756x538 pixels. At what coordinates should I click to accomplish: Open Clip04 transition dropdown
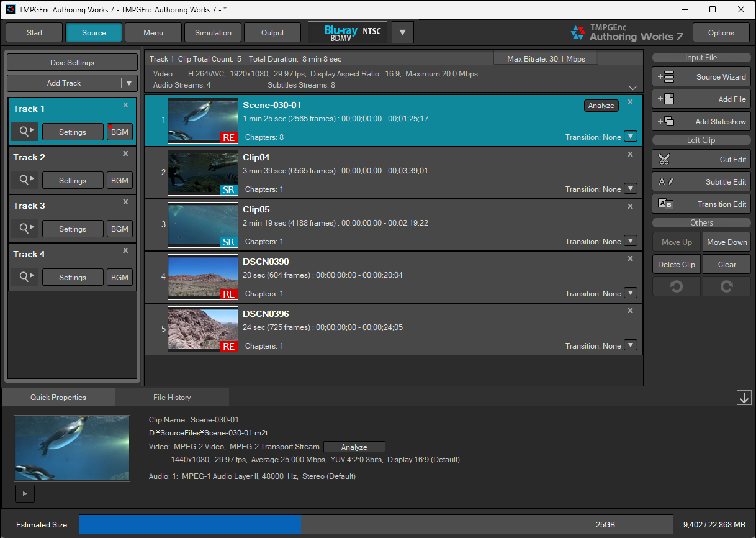coord(631,189)
